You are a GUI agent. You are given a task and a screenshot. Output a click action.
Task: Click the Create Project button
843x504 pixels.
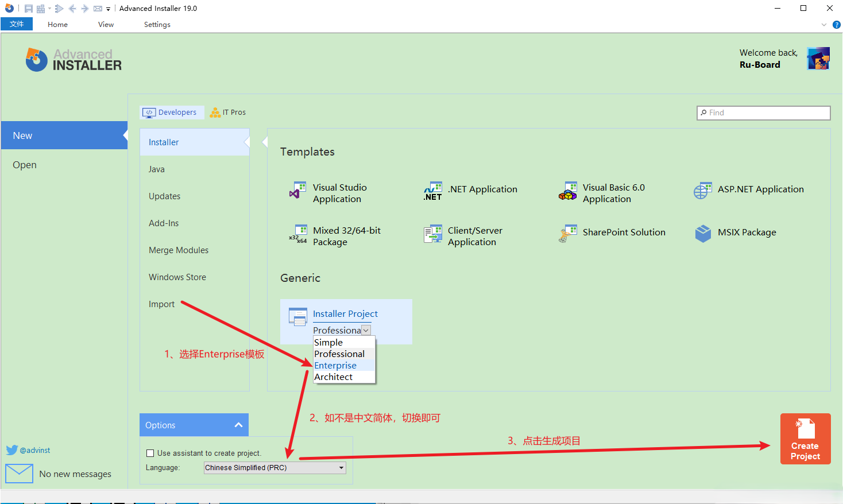click(805, 439)
